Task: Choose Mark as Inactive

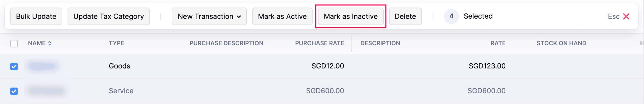Action: (351, 16)
